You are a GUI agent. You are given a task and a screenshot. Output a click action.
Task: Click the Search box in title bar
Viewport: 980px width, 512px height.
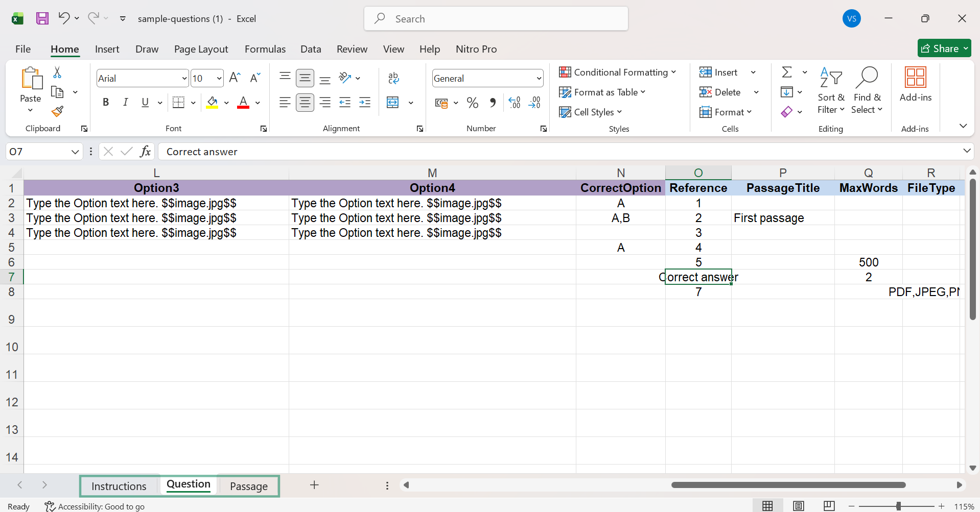pos(496,19)
